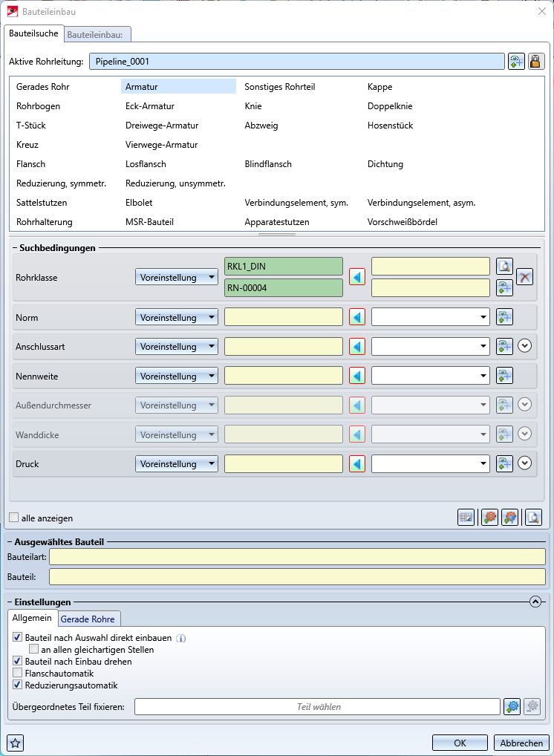Select the Rohrbogen component type
The height and width of the screenshot is (756, 554).
click(39, 106)
